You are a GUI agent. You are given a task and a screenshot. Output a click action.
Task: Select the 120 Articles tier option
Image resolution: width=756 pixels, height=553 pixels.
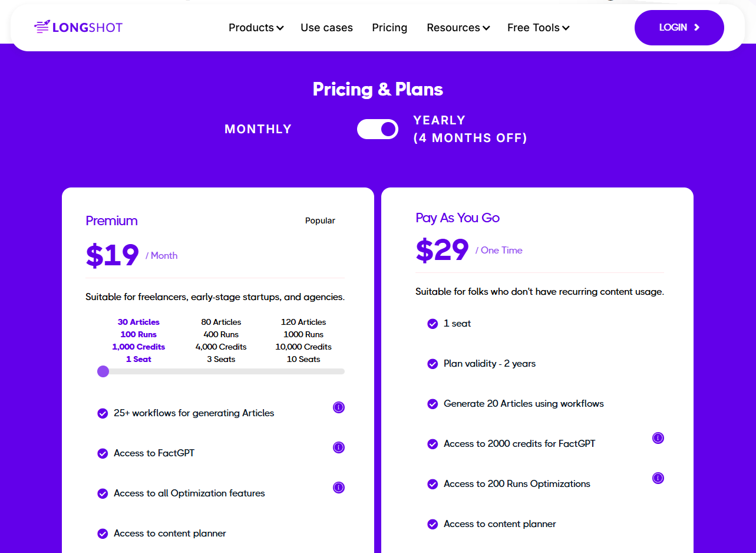click(303, 340)
